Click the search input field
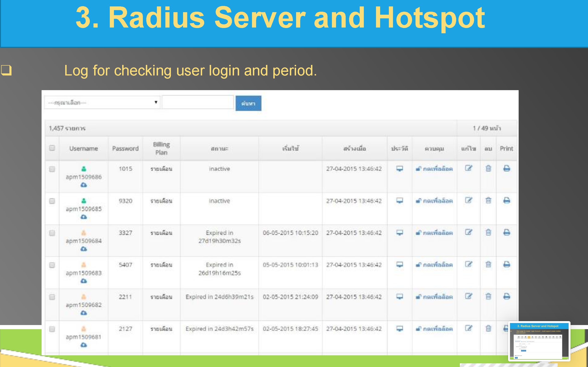588x367 pixels. point(197,103)
